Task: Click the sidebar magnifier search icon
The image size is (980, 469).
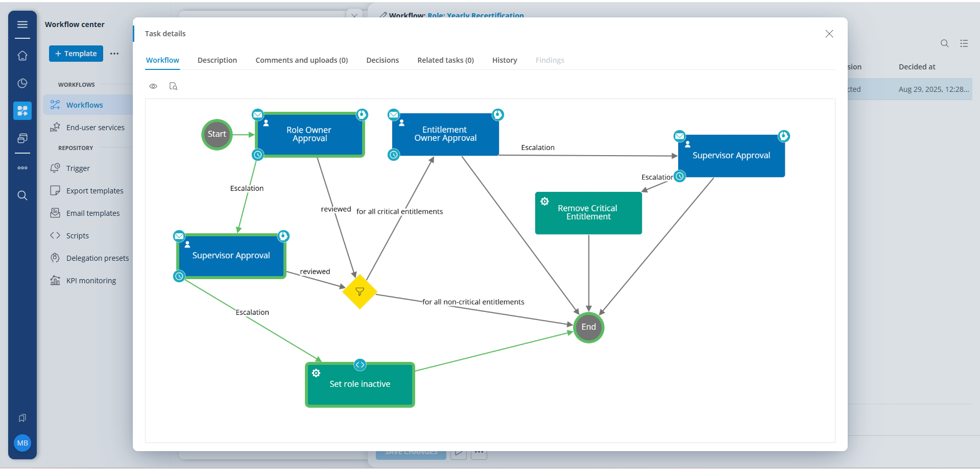Action: (22, 195)
